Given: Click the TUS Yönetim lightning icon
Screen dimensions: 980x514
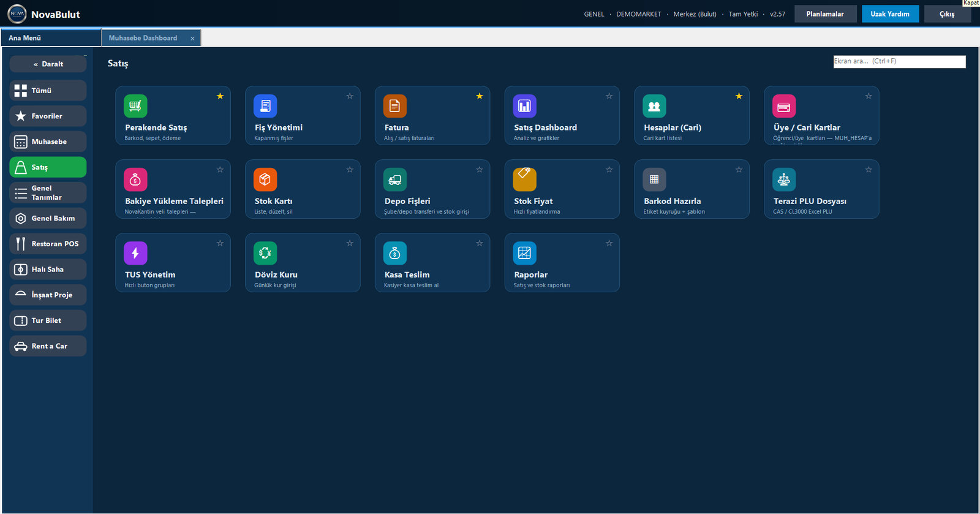Looking at the screenshot, I should tap(135, 253).
